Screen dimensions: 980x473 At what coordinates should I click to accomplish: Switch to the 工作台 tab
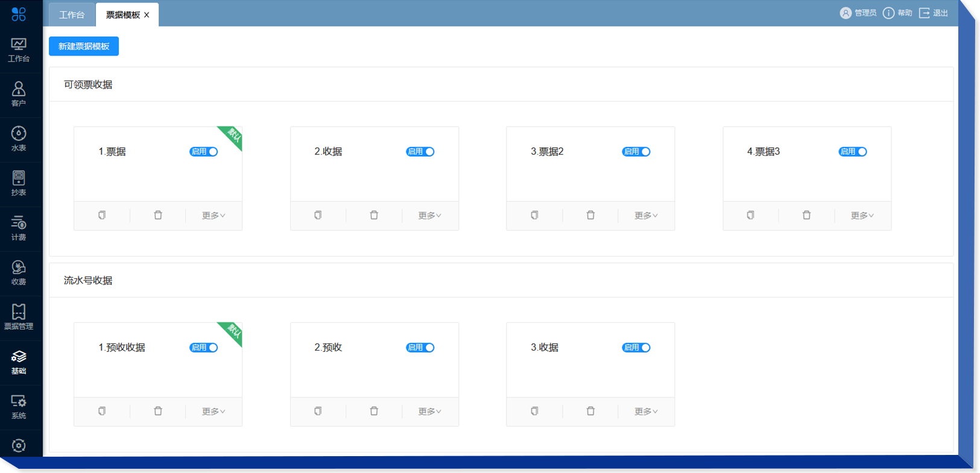coord(72,14)
